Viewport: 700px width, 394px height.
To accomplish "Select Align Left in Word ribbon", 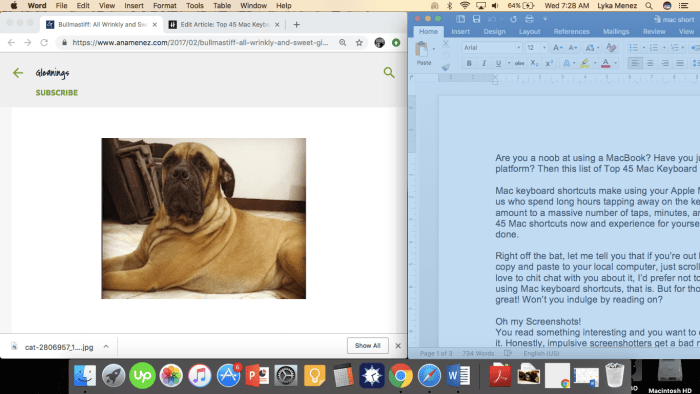I will [635, 63].
